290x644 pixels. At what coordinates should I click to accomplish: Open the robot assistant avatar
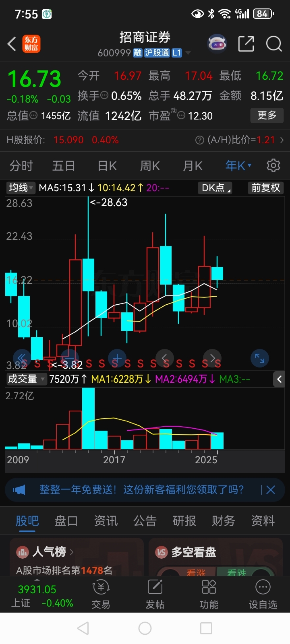217,43
